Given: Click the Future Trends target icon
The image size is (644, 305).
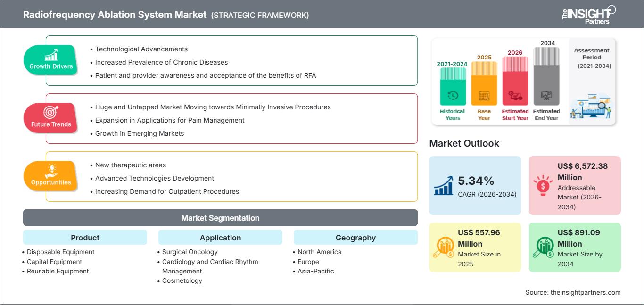Looking at the screenshot, I should pos(50,112).
